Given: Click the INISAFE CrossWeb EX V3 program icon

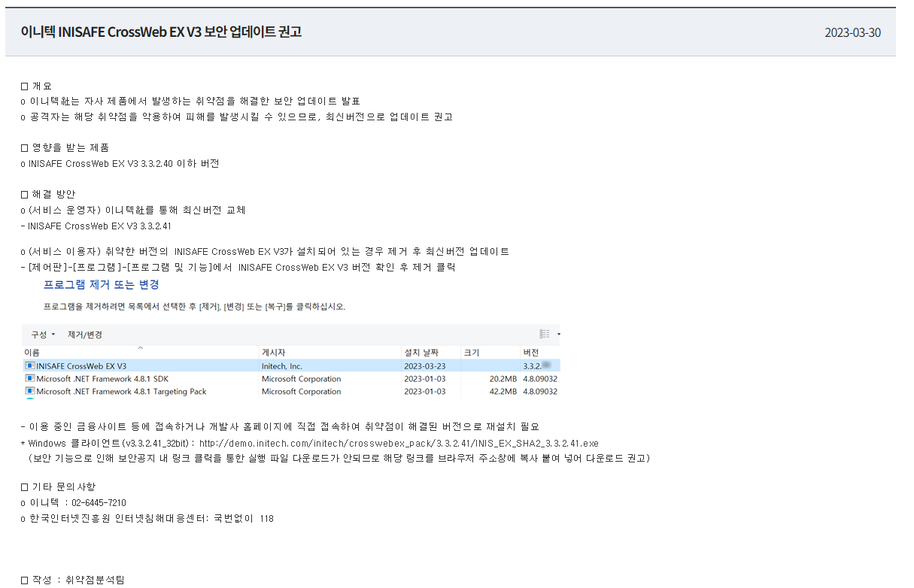Looking at the screenshot, I should 30,366.
